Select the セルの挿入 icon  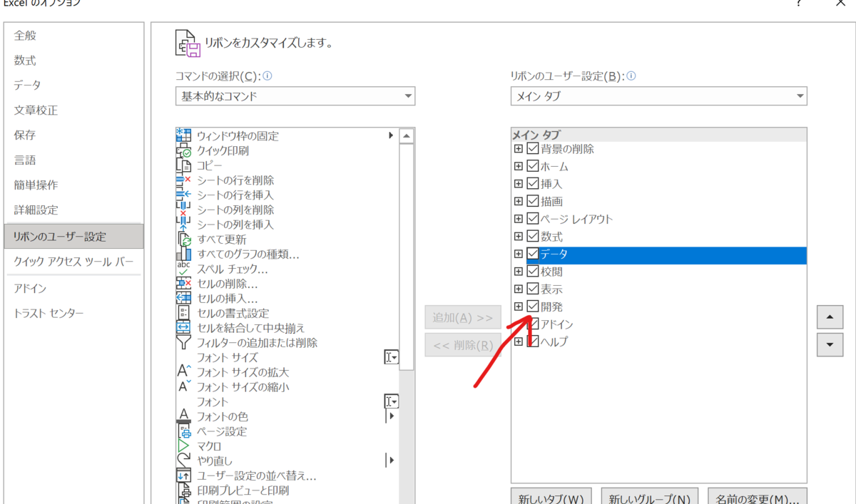(x=183, y=298)
